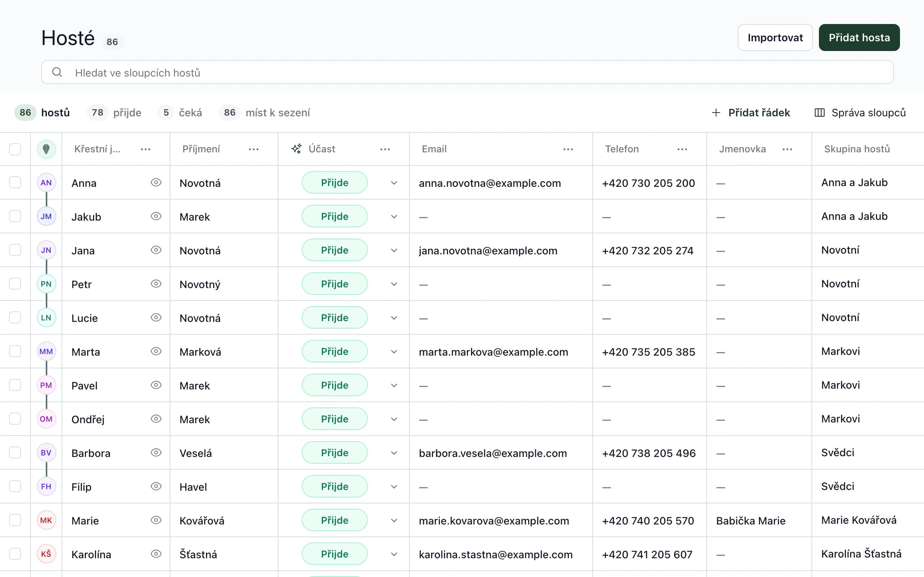Image resolution: width=924 pixels, height=577 pixels.
Task: Click the columns icon next to Správa sloupců
Action: pos(819,113)
